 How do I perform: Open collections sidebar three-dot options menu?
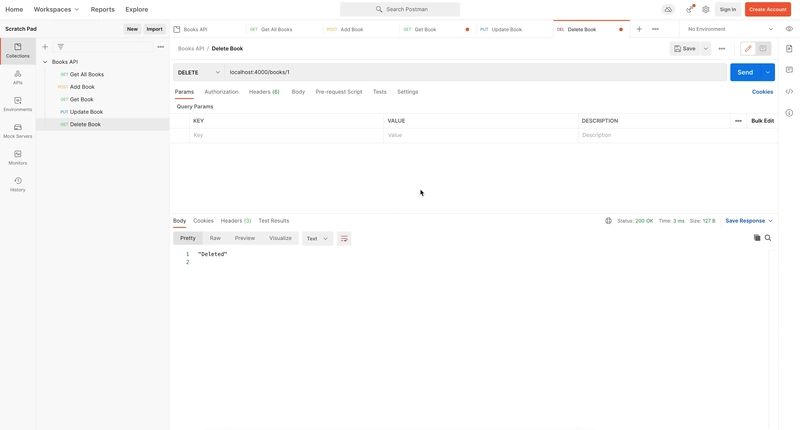pos(161,47)
